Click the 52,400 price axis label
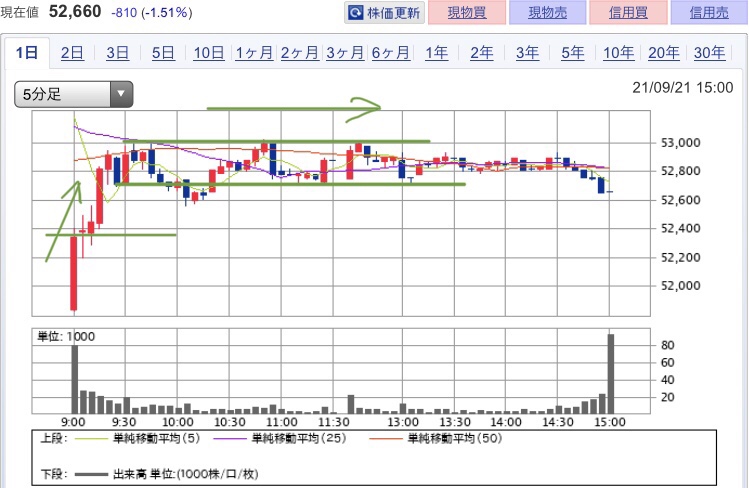Image resolution: width=749 pixels, height=488 pixels. coord(680,228)
